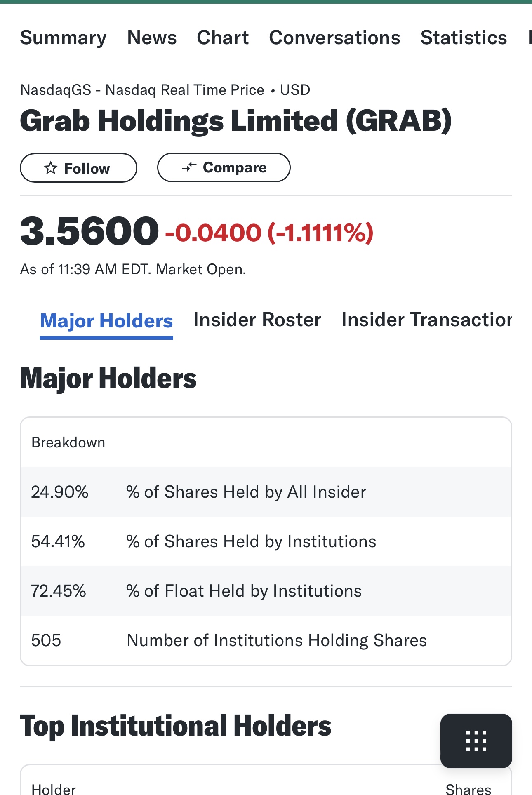View the Statistics tab
The height and width of the screenshot is (795, 532).
point(464,38)
